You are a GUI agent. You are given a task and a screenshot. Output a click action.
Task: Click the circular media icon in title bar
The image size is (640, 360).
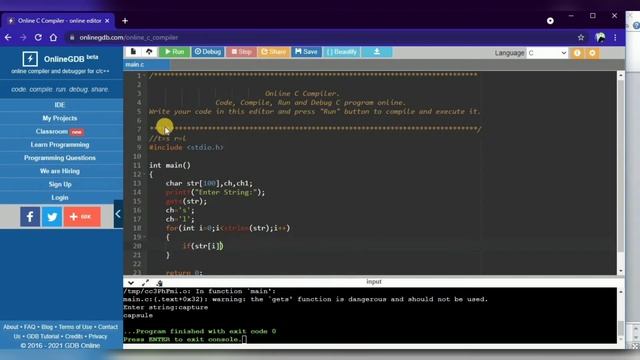coord(550,21)
